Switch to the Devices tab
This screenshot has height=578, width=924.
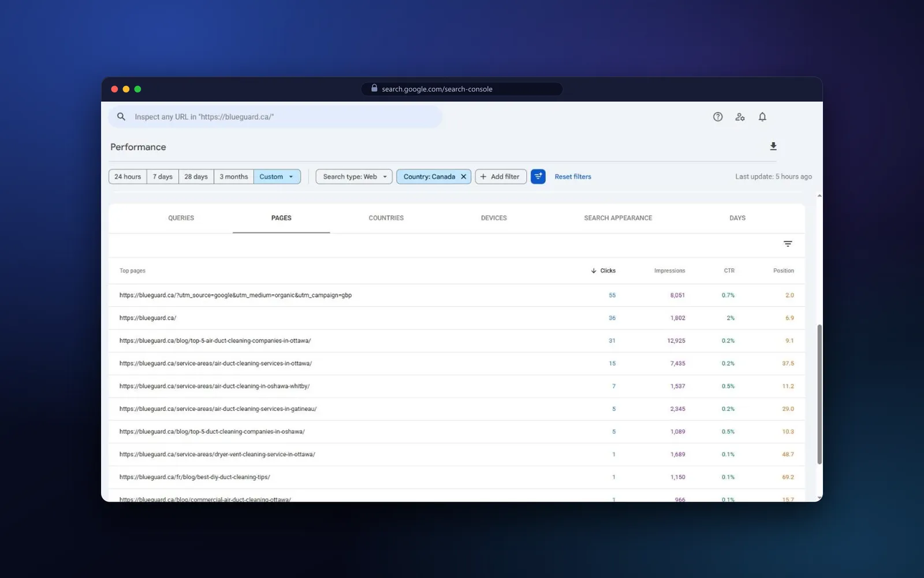494,218
